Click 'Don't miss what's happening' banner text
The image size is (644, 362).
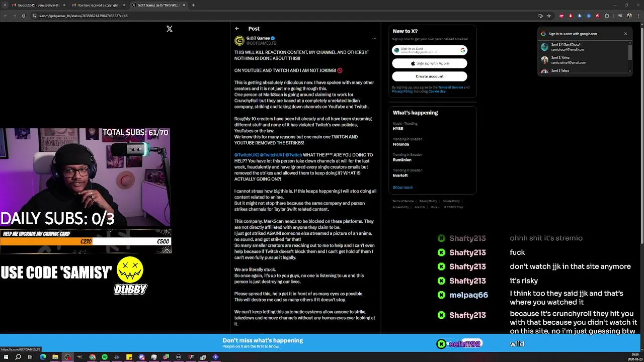click(x=263, y=340)
